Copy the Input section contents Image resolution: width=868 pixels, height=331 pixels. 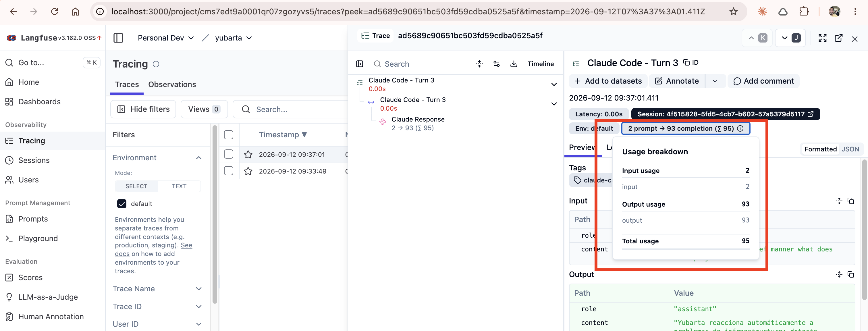tap(851, 201)
